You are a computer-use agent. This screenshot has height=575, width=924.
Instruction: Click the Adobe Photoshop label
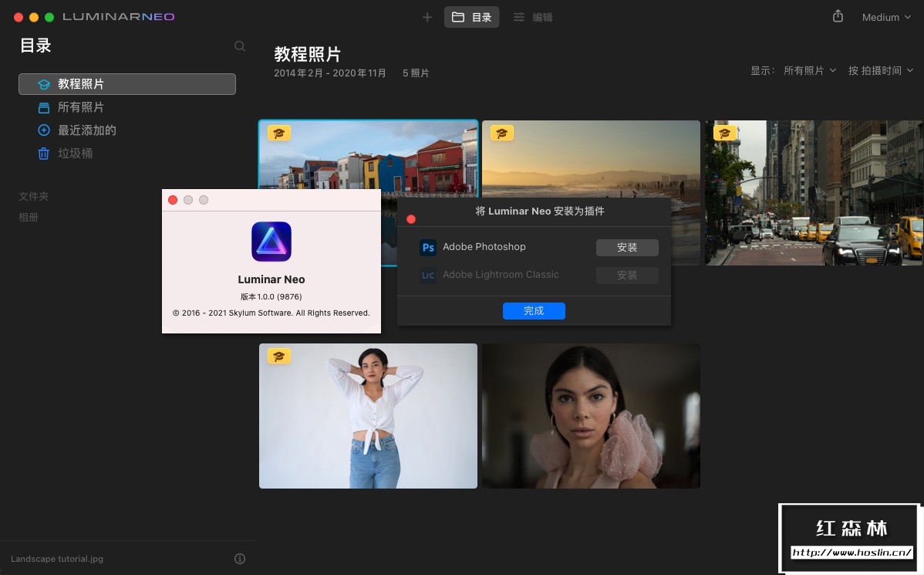click(x=484, y=246)
